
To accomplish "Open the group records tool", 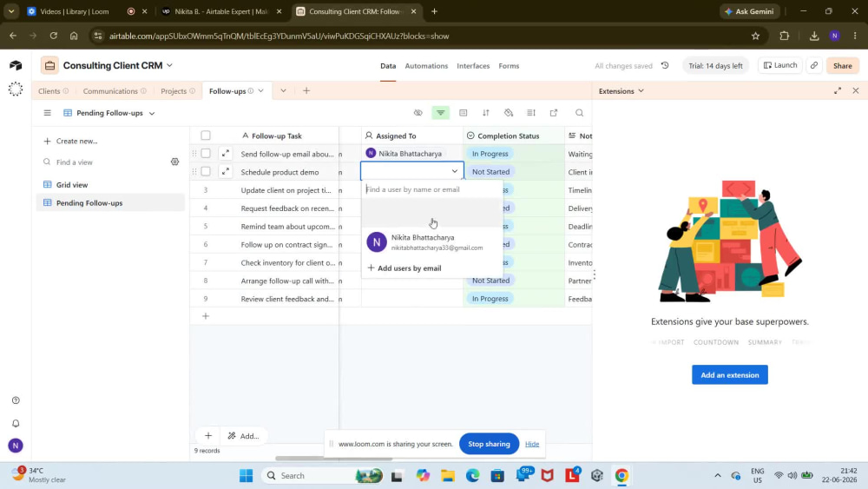I will [464, 113].
